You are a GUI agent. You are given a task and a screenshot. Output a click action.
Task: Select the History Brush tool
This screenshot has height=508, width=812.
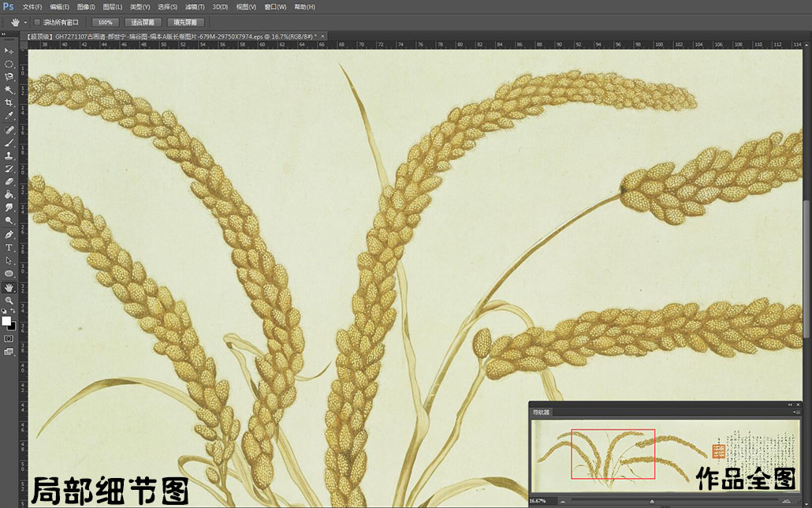coord(9,169)
